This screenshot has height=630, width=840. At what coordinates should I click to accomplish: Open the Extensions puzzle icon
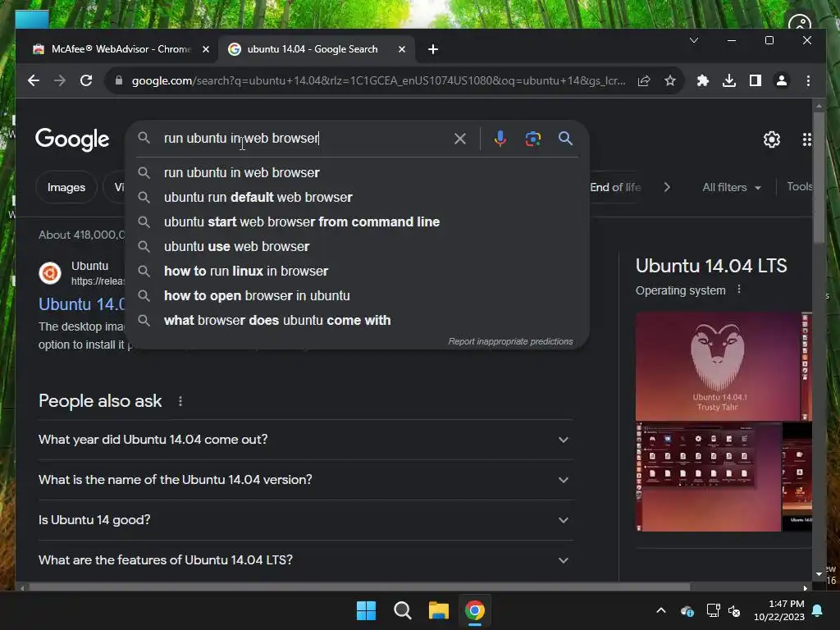click(x=702, y=81)
